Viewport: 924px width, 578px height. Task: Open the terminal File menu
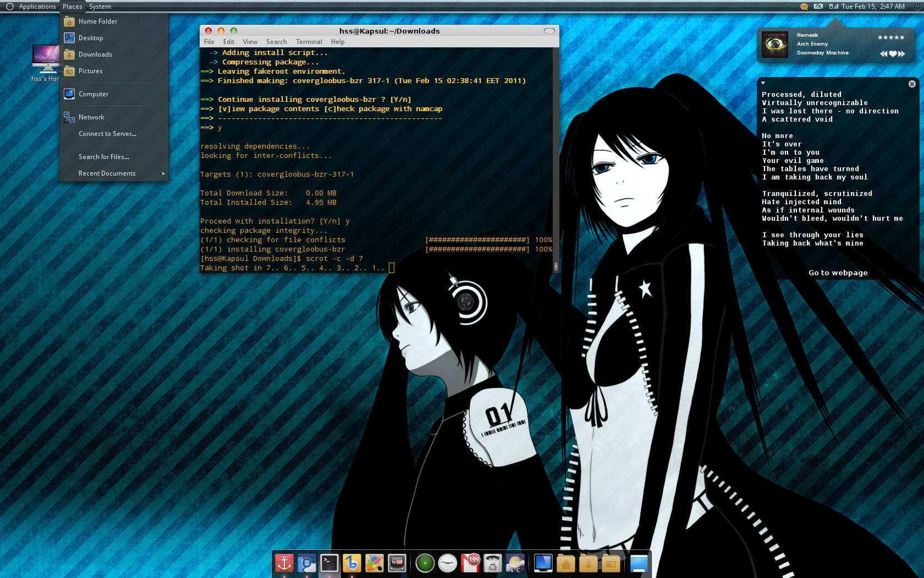[209, 42]
